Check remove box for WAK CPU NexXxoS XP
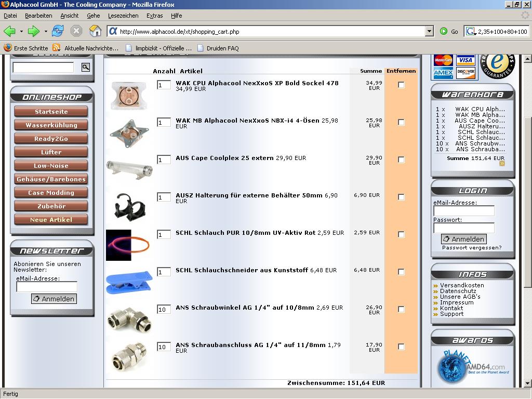The image size is (532, 399). [401, 85]
